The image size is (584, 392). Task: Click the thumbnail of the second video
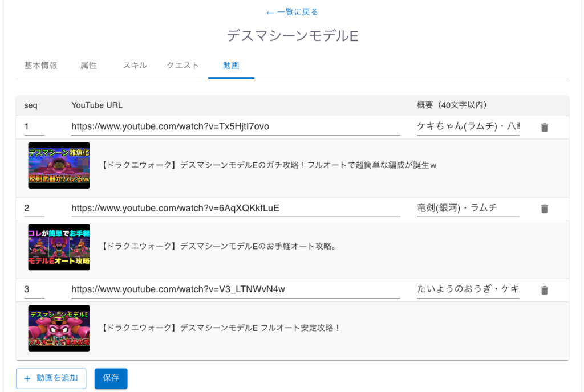(x=59, y=247)
